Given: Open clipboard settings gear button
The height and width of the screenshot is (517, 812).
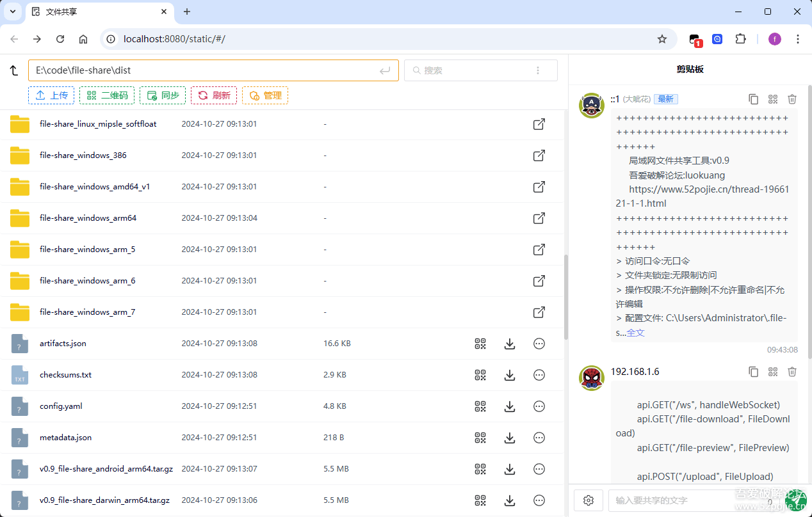Looking at the screenshot, I should click(x=589, y=500).
